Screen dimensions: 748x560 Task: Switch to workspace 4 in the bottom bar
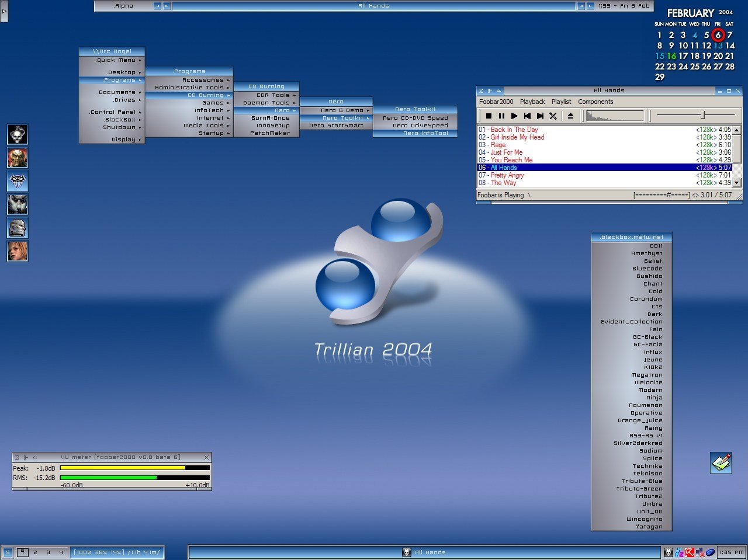(x=61, y=552)
